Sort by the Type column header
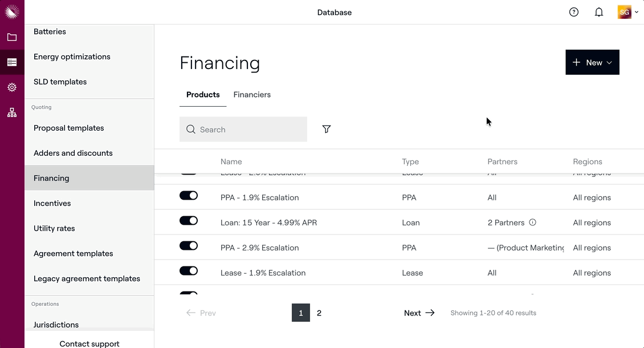This screenshot has height=348, width=644. pyautogui.click(x=410, y=161)
